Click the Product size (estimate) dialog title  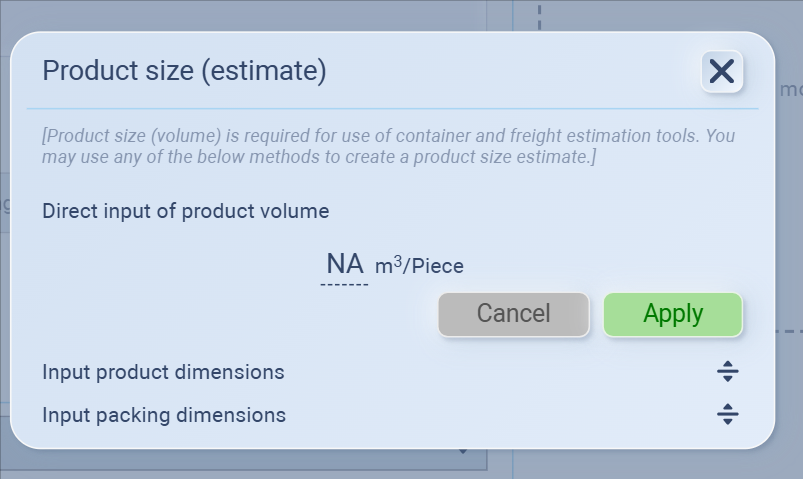(x=184, y=71)
